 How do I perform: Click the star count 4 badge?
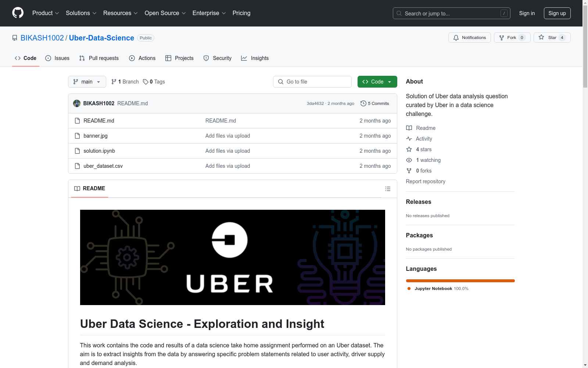click(x=562, y=38)
